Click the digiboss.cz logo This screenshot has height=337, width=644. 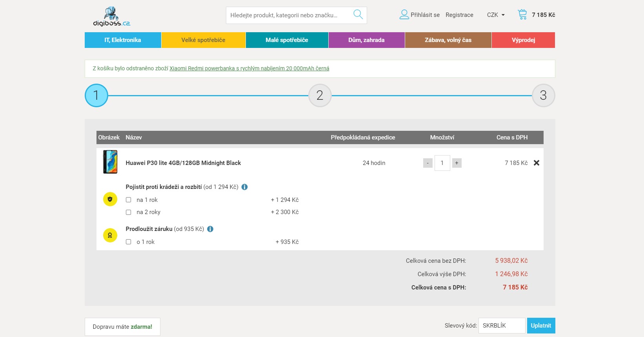(112, 16)
